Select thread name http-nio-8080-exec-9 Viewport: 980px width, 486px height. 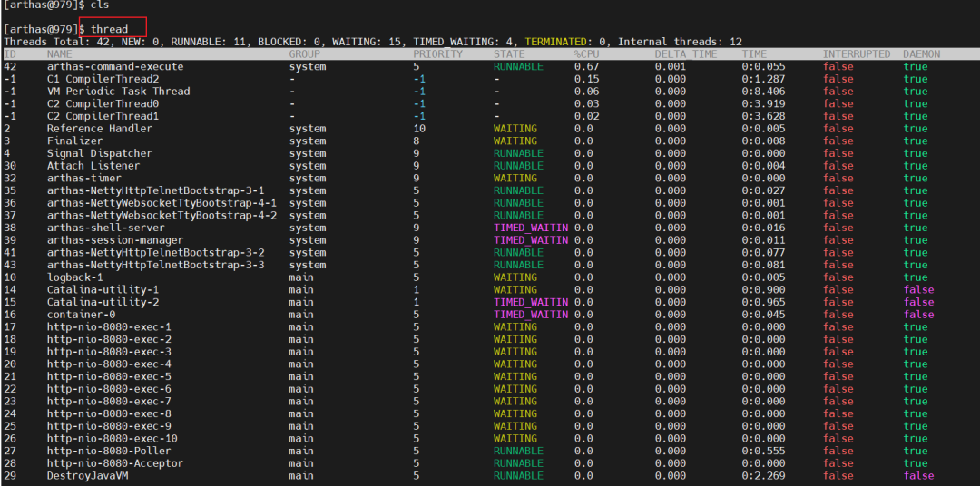click(x=109, y=426)
